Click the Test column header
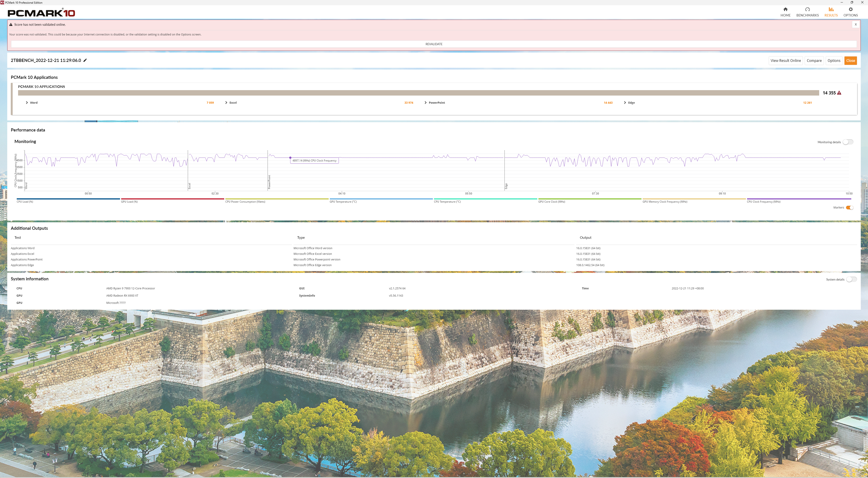The height and width of the screenshot is (478, 868). [18, 237]
